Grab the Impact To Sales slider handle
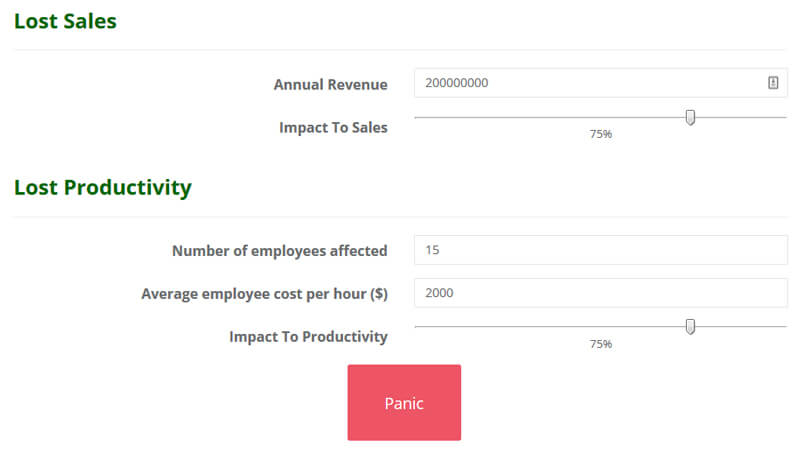This screenshot has height=470, width=800. [690, 118]
